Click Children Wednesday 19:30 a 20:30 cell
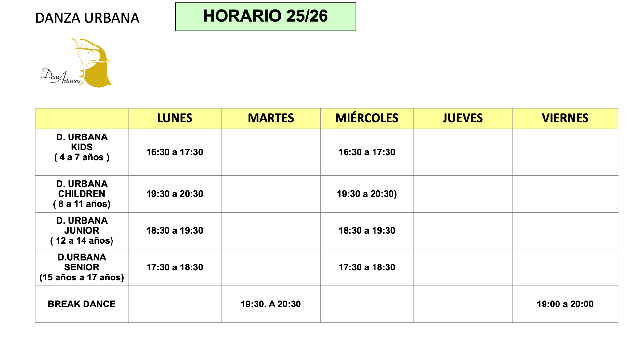The height and width of the screenshot is (364, 644). tap(367, 194)
